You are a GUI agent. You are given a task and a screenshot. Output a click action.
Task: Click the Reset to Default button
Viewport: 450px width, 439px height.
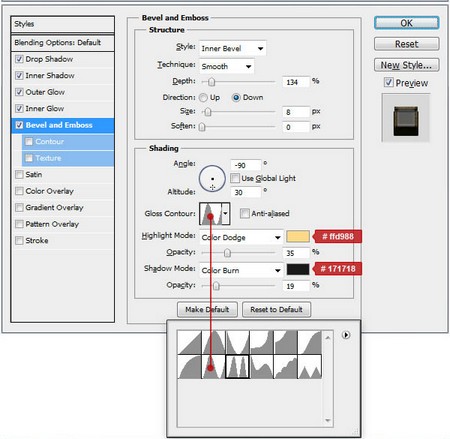tap(276, 310)
